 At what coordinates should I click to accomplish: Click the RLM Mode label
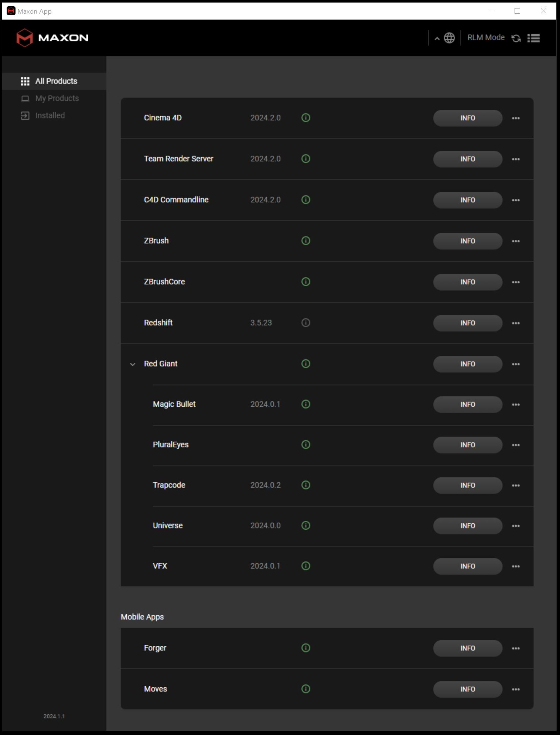click(x=486, y=38)
